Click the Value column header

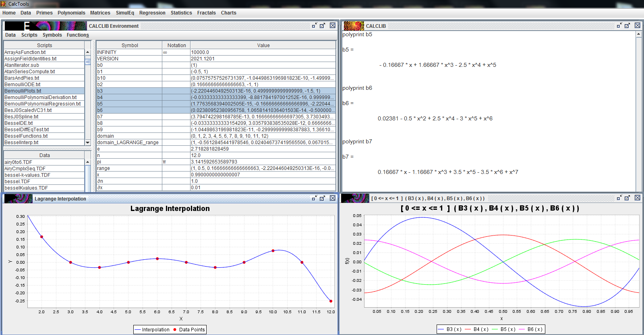(x=263, y=45)
